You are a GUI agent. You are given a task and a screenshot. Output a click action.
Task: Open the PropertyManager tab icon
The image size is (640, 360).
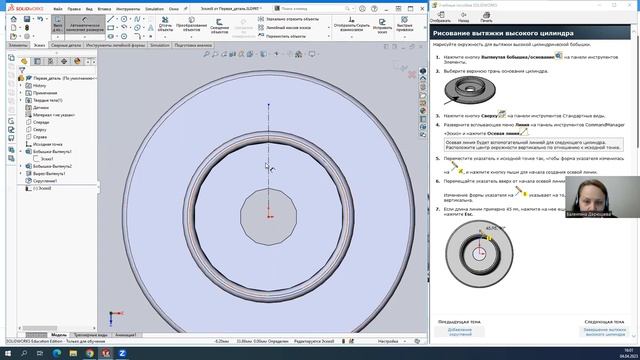tap(37, 61)
